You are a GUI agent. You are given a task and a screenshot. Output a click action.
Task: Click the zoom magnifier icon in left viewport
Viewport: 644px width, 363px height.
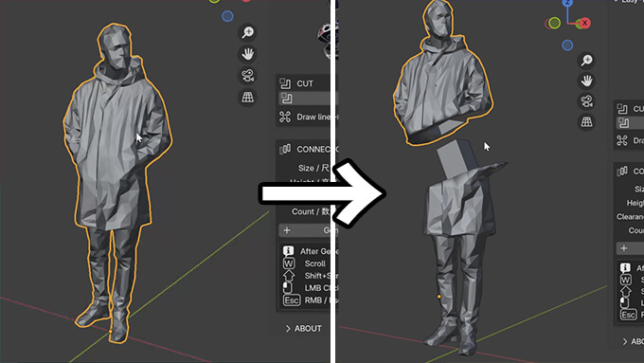247,32
